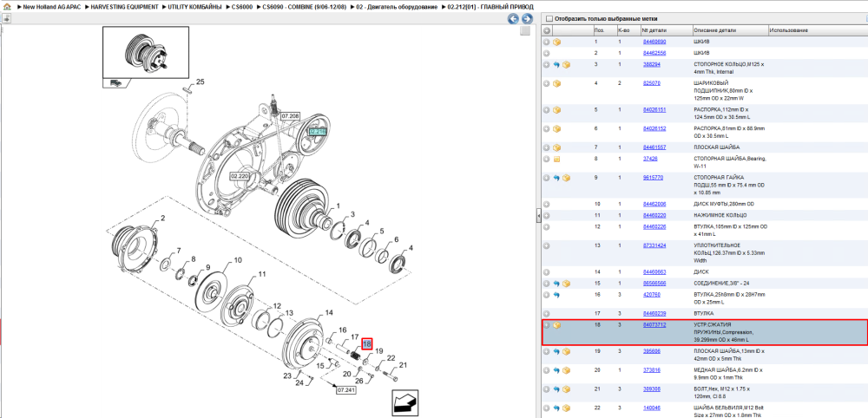Click the box icon for part 395686

pyautogui.click(x=566, y=351)
